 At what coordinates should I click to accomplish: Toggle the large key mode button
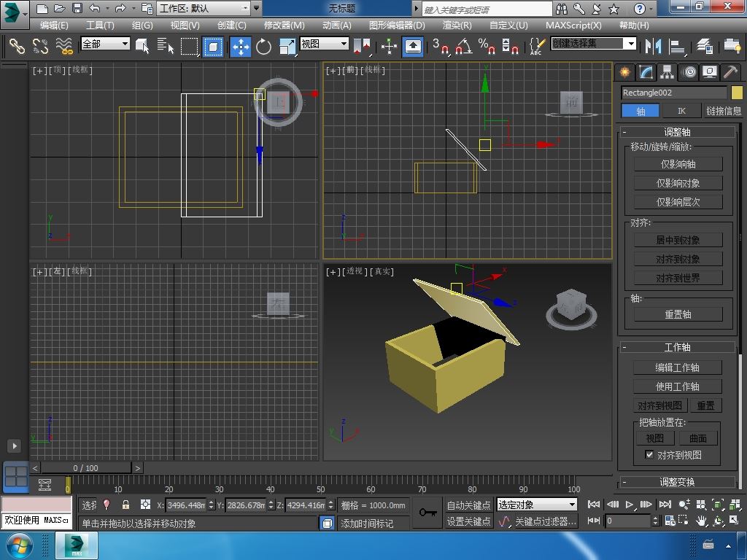click(x=427, y=513)
